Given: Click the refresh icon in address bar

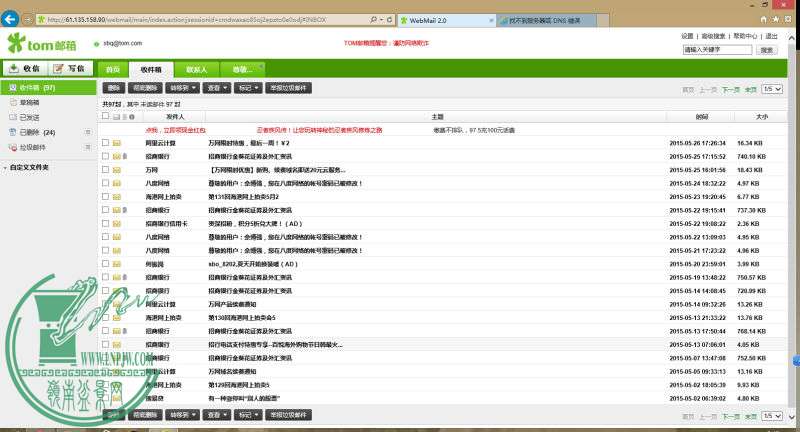Looking at the screenshot, I should pos(389,19).
